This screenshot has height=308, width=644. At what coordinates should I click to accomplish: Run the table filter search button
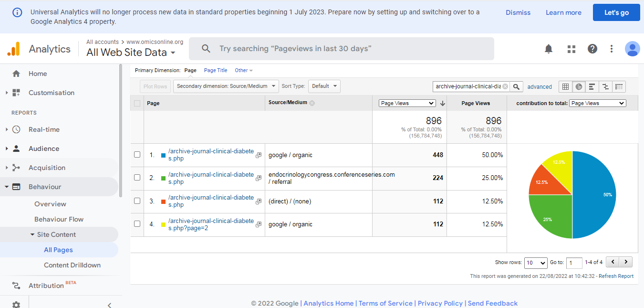tap(516, 86)
